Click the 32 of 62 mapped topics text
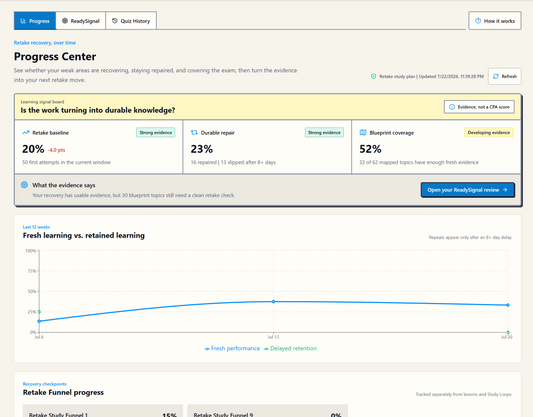Image resolution: width=533 pixels, height=417 pixels. (419, 162)
